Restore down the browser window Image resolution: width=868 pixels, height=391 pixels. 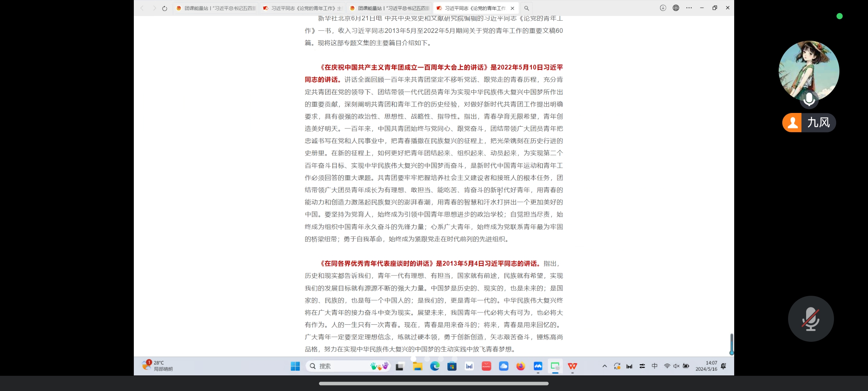(715, 8)
